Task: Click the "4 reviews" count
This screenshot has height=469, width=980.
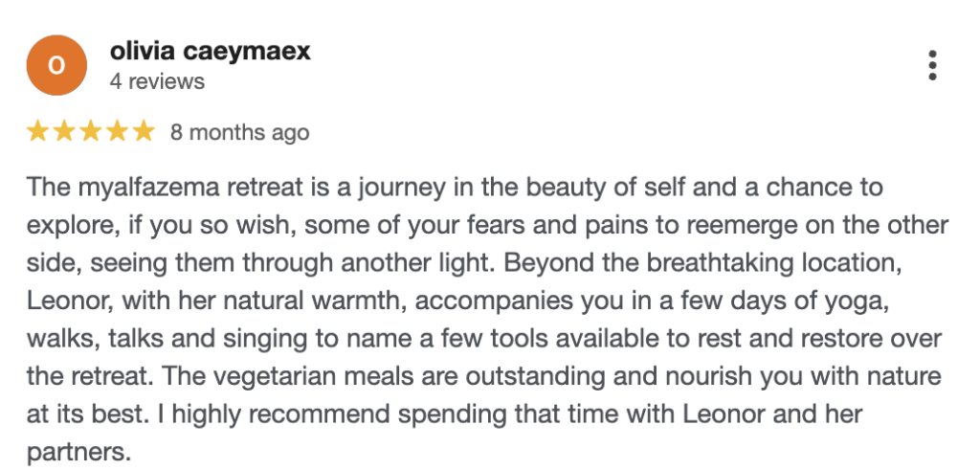Action: click(157, 81)
